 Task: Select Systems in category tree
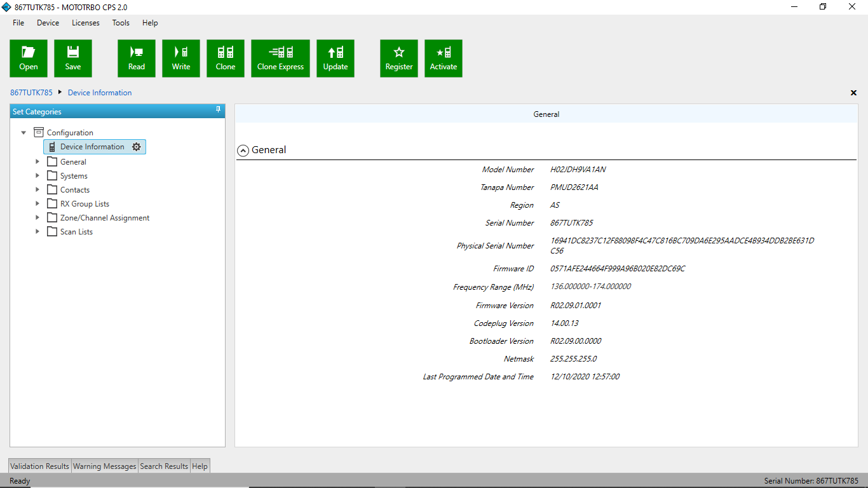pyautogui.click(x=74, y=176)
